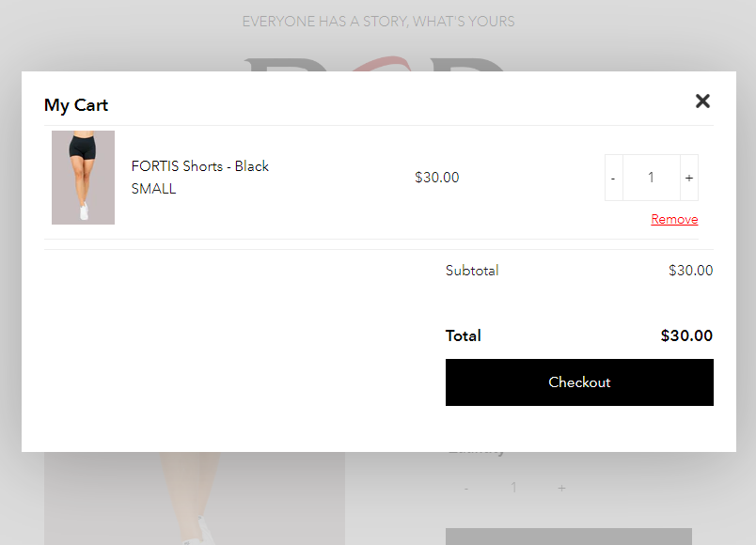The width and height of the screenshot is (756, 545).
Task: Click the gray button at page bottom
Action: pyautogui.click(x=568, y=536)
